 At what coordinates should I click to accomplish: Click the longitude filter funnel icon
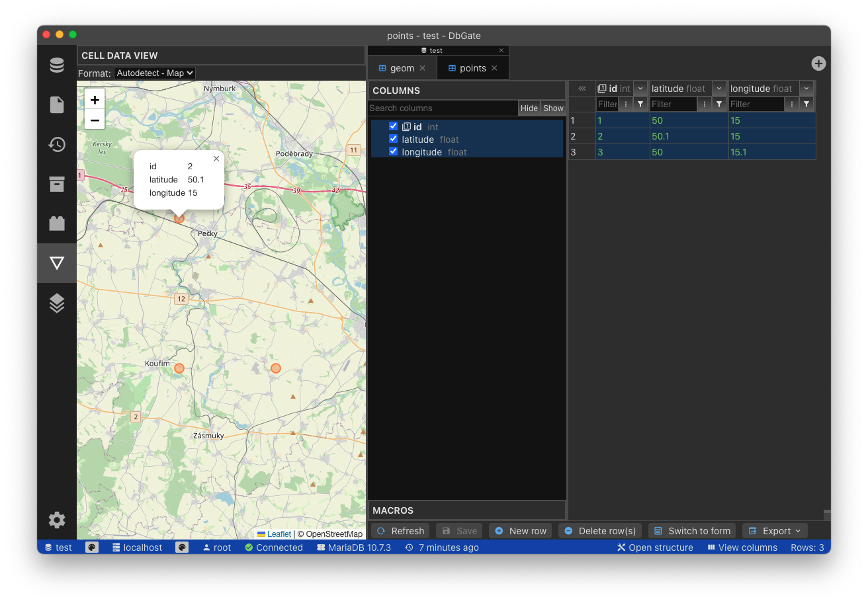pos(806,104)
